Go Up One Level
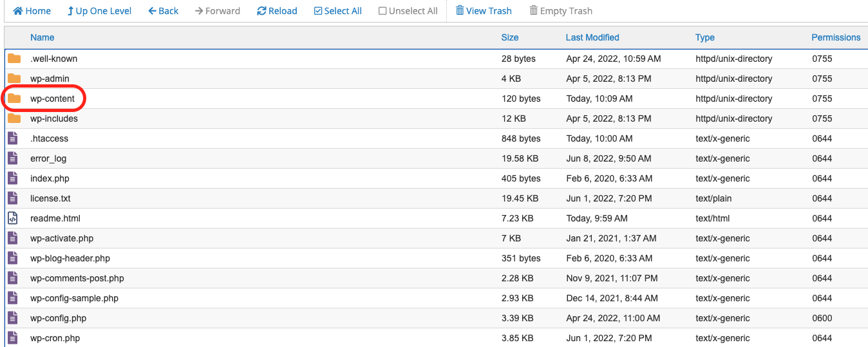 [x=99, y=11]
